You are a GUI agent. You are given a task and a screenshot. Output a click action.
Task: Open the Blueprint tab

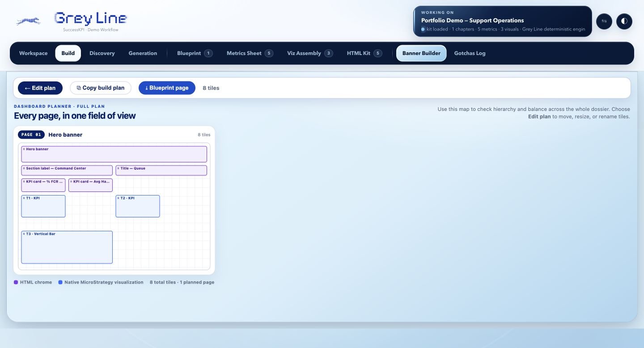[195, 53]
